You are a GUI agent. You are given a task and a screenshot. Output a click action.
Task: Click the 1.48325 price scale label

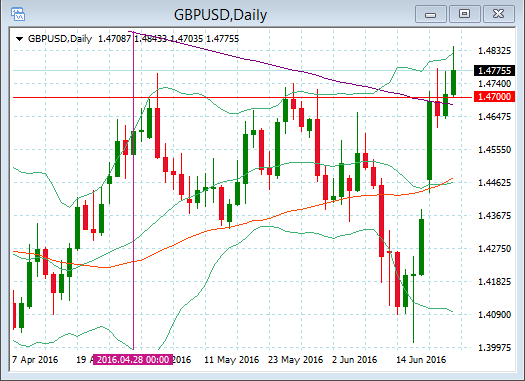495,51
